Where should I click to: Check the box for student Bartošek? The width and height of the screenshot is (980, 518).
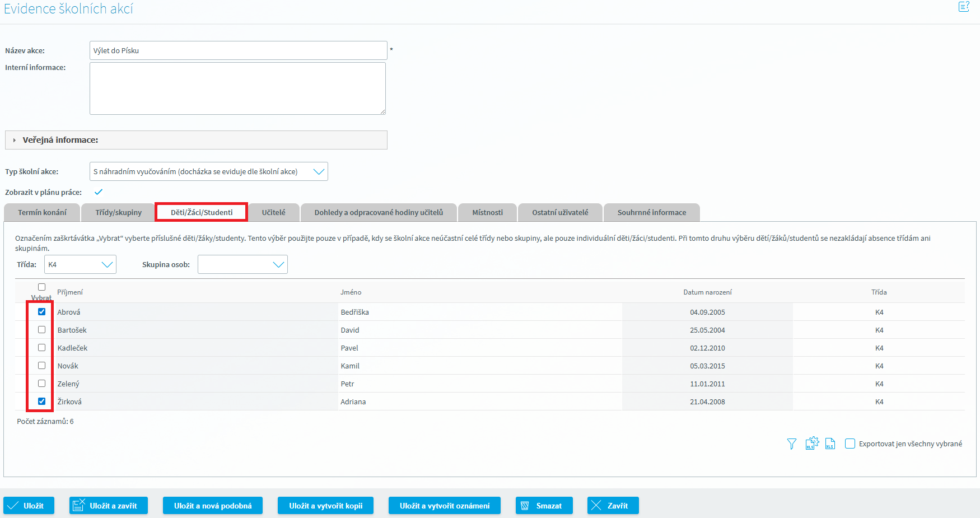click(x=41, y=330)
